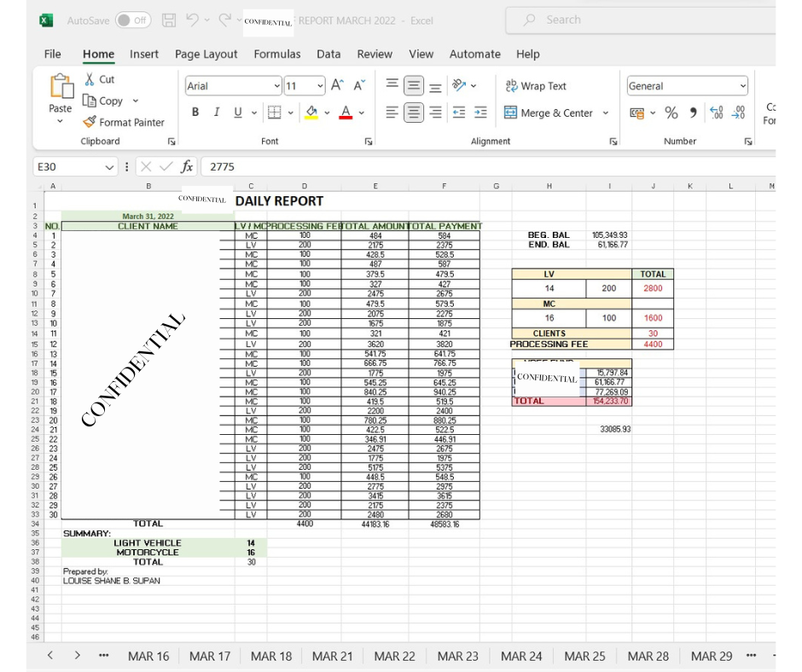Click Decrease Decimal icon
This screenshot has height=672, width=802.
(738, 113)
